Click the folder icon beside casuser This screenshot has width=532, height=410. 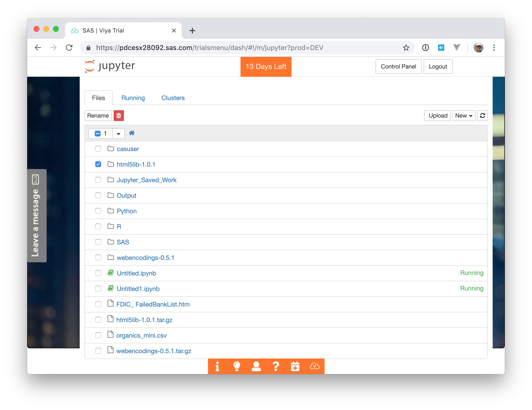pos(111,148)
